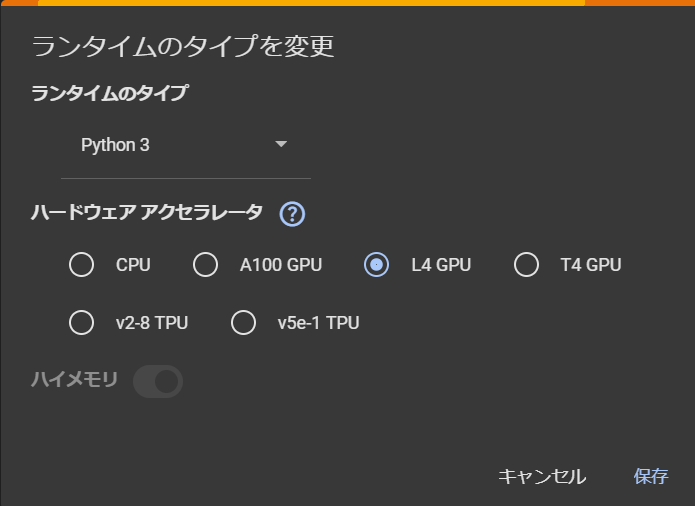Screen dimensions: 695x506
Task: Select the T4 GPU radio button
Action: coord(526,265)
